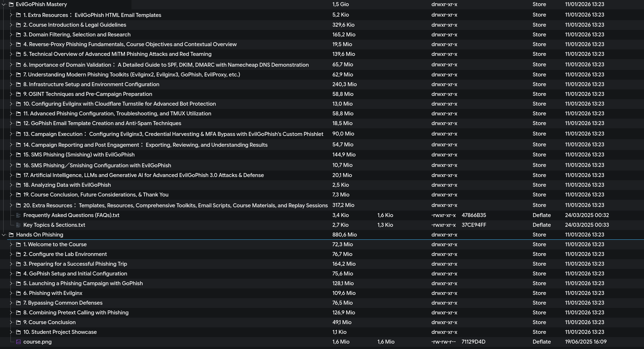Collapse the EvilGoPhish Mastery folder
The height and width of the screenshot is (349, 644).
pyautogui.click(x=4, y=5)
